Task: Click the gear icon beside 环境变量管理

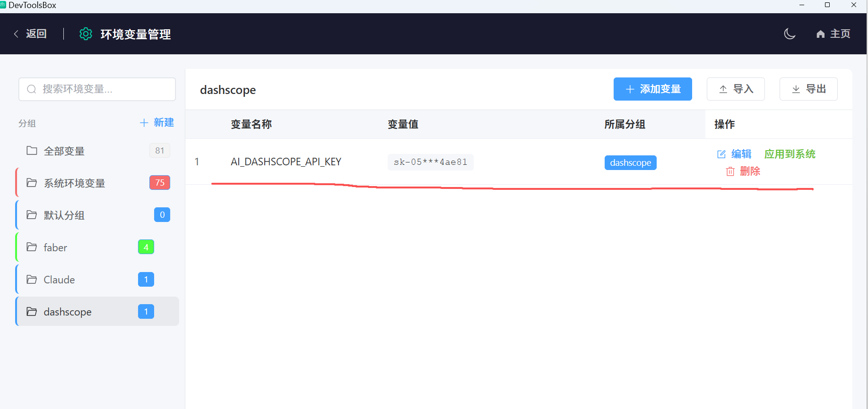Action: pyautogui.click(x=86, y=34)
